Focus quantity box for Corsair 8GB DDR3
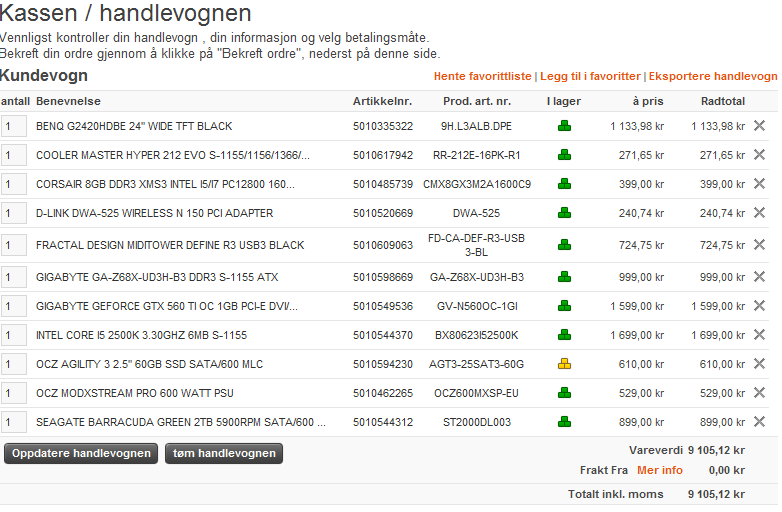The image size is (782, 512). click(x=13, y=184)
